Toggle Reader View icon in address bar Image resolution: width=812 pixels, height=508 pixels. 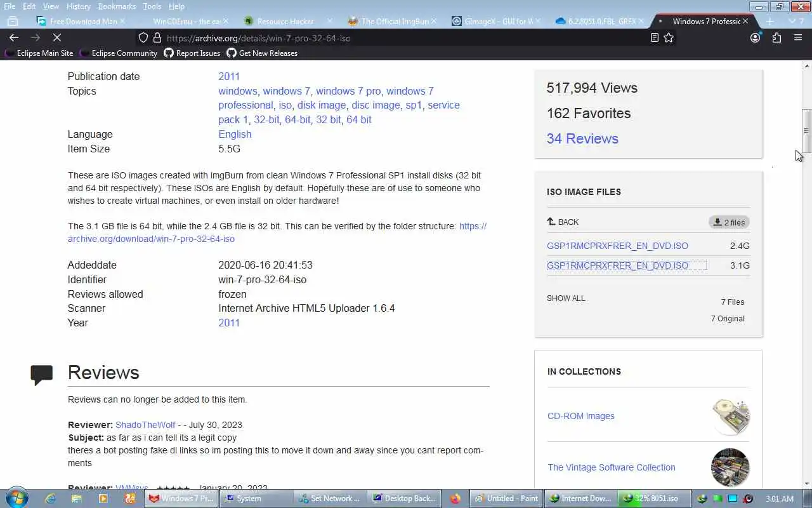(654, 38)
